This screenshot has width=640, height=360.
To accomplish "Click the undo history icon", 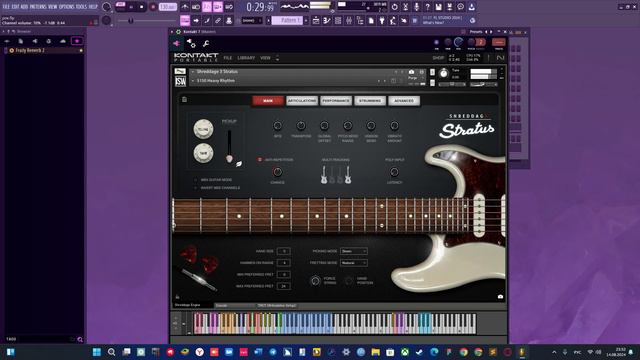I will tap(394, 7).
